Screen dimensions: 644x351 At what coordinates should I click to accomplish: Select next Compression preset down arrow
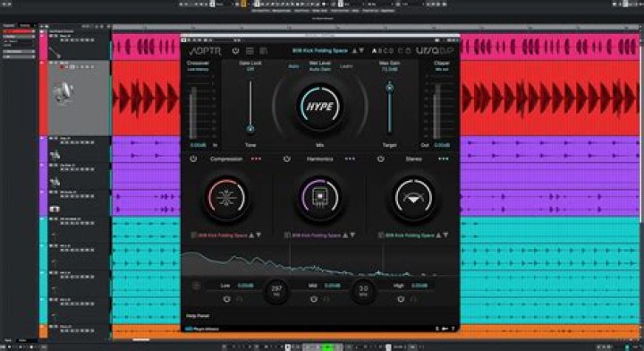258,235
